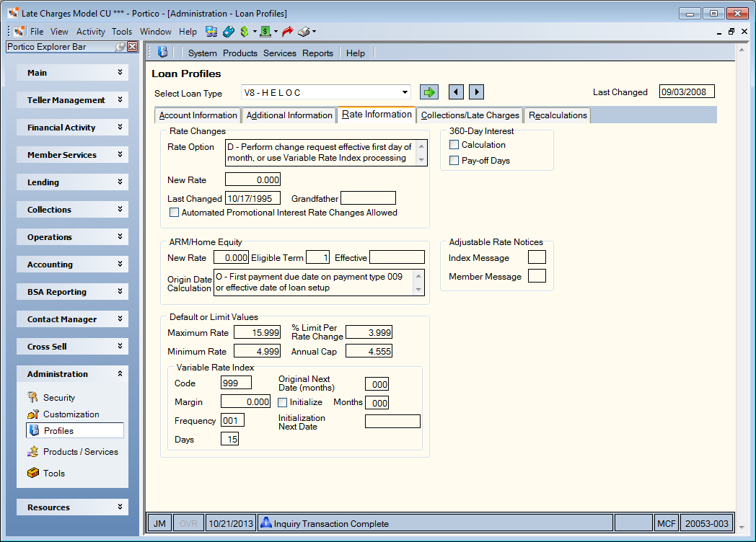Check the Initialize checkbox in Variable Rate Index
The image size is (756, 542).
pos(283,402)
